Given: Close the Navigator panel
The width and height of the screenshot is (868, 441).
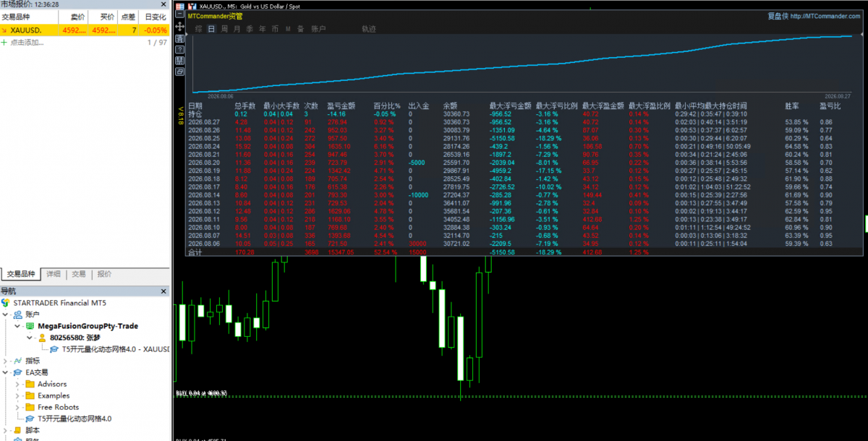Looking at the screenshot, I should click(163, 291).
